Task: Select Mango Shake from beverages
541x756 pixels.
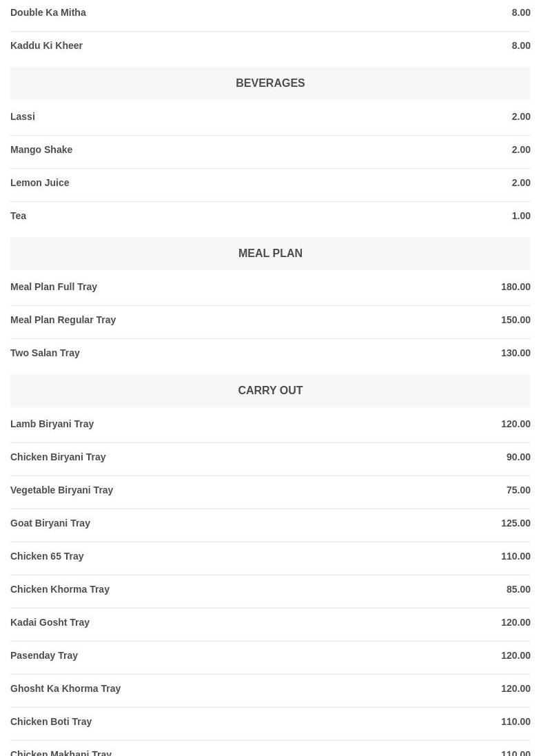Action: [x=41, y=150]
